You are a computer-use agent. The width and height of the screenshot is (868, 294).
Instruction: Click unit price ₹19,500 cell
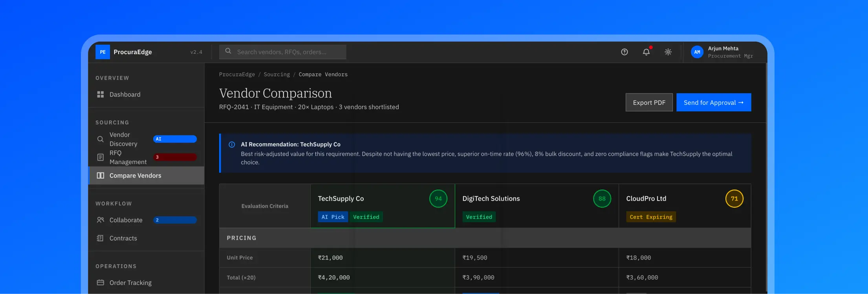click(x=537, y=258)
